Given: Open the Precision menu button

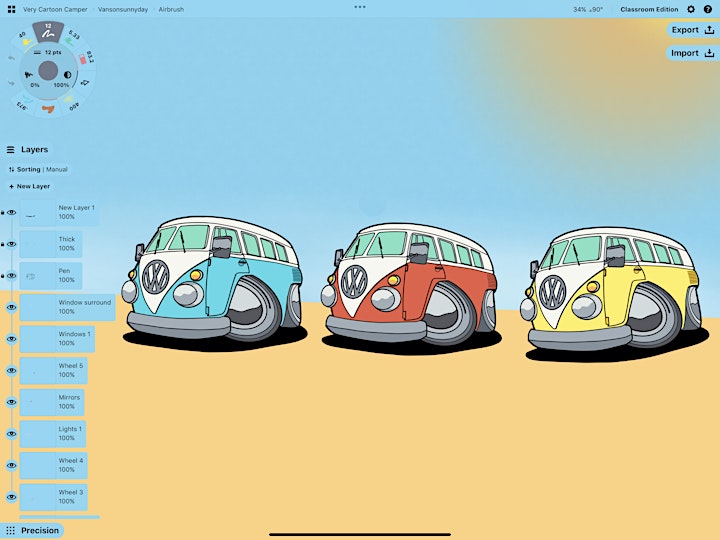Looking at the screenshot, I should [32, 530].
